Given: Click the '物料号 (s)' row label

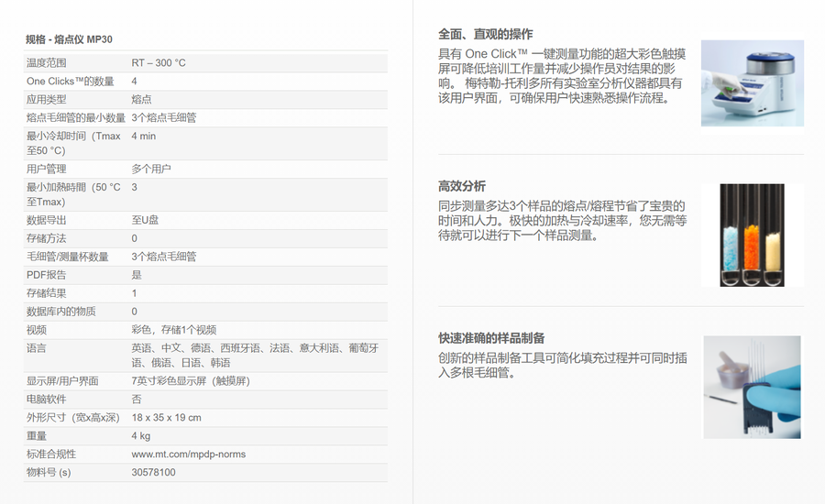Looking at the screenshot, I should (49, 473).
